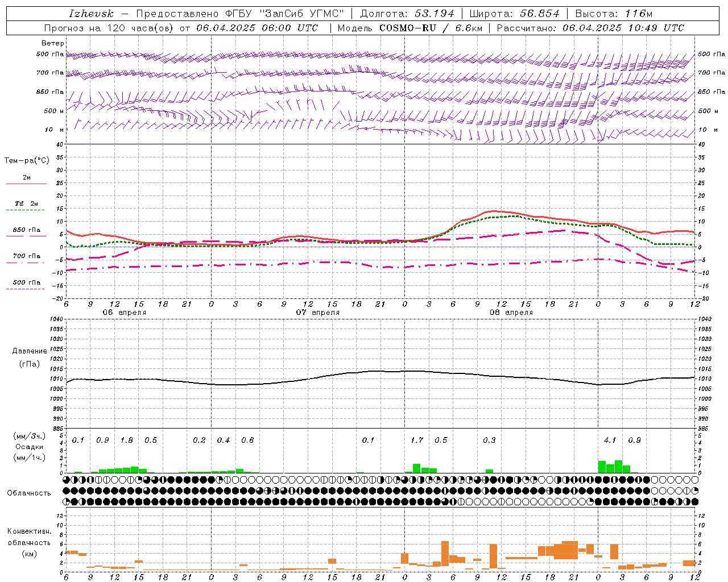Click the Izhevsk station name in header

[x=91, y=14]
